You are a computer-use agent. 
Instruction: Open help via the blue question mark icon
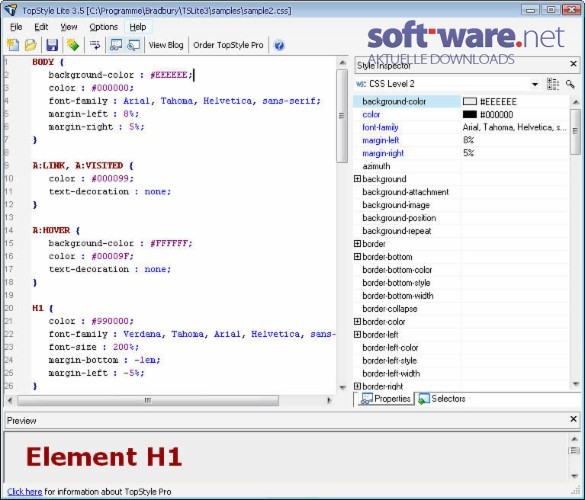coord(279,46)
